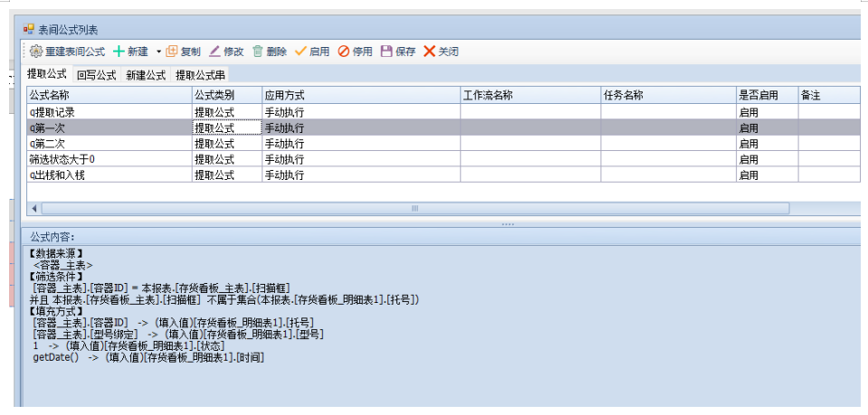
Task: Disable the formula with 停用 icon
Action: pos(344,52)
